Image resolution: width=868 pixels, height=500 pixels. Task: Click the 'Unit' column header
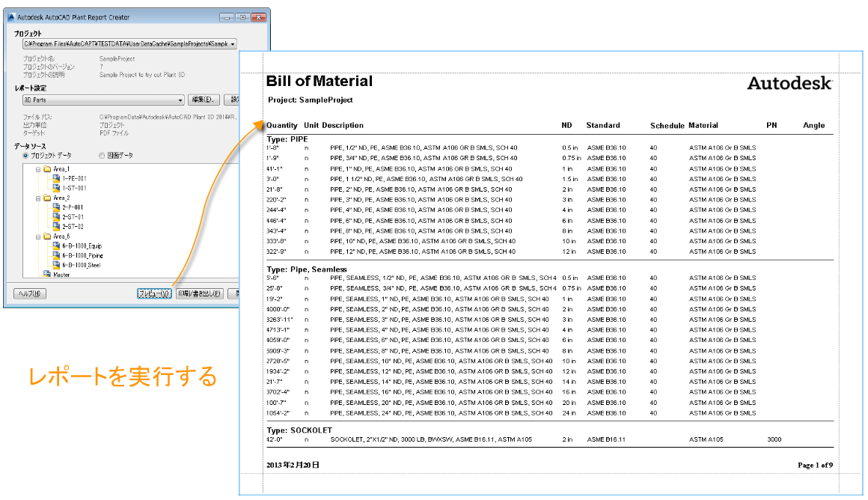tap(311, 125)
